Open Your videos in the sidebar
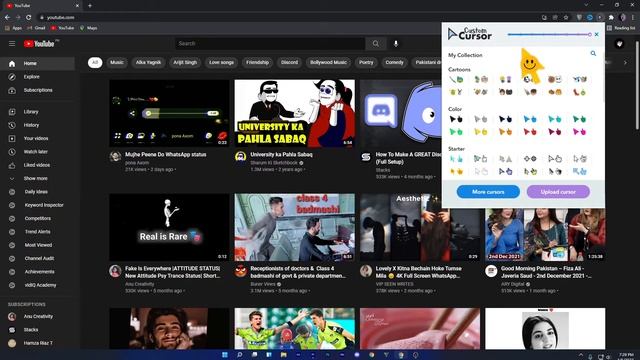This screenshot has width=640, height=360. 38,138
